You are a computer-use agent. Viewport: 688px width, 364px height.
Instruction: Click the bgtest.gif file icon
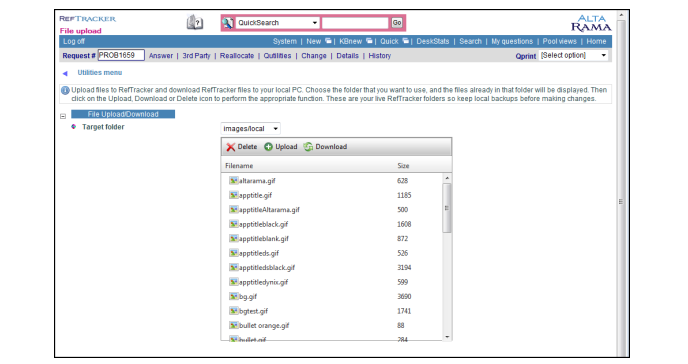tap(233, 310)
